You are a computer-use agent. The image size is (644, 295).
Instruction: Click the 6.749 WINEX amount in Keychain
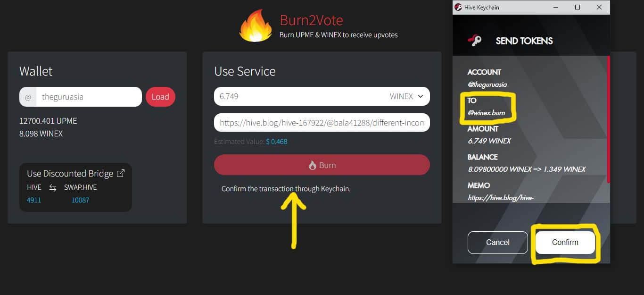[489, 141]
